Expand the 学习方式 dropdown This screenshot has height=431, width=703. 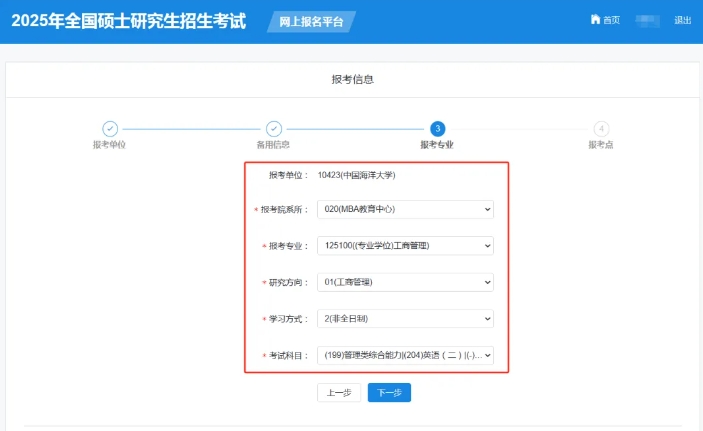click(405, 318)
